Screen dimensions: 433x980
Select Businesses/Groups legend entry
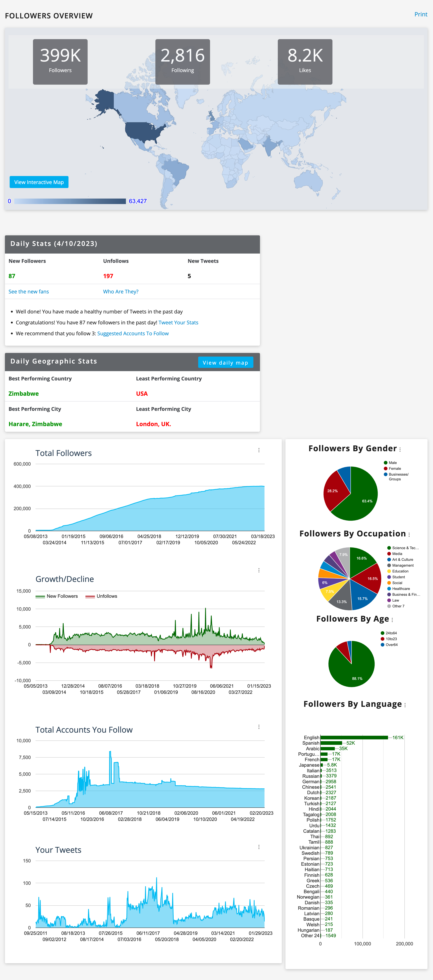click(x=396, y=476)
